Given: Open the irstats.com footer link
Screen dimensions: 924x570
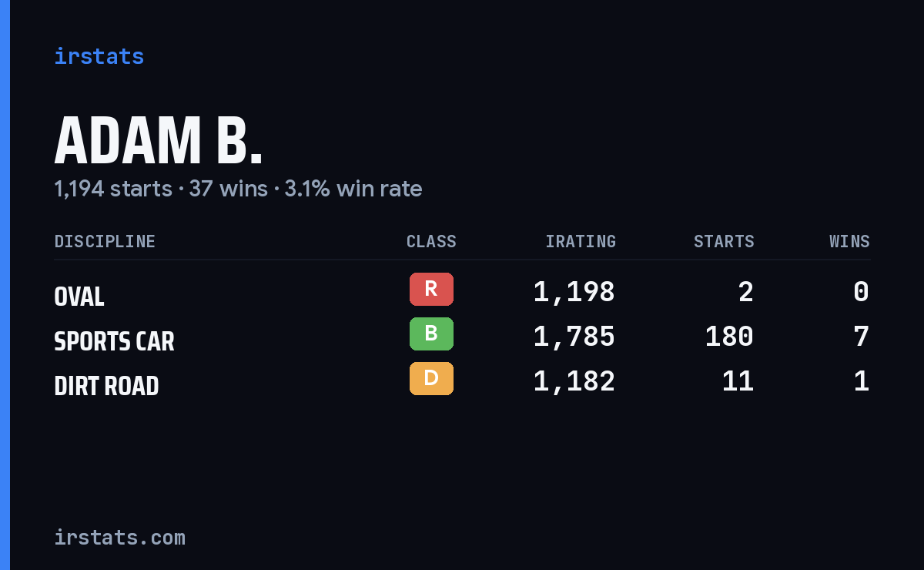Looking at the screenshot, I should click(120, 537).
